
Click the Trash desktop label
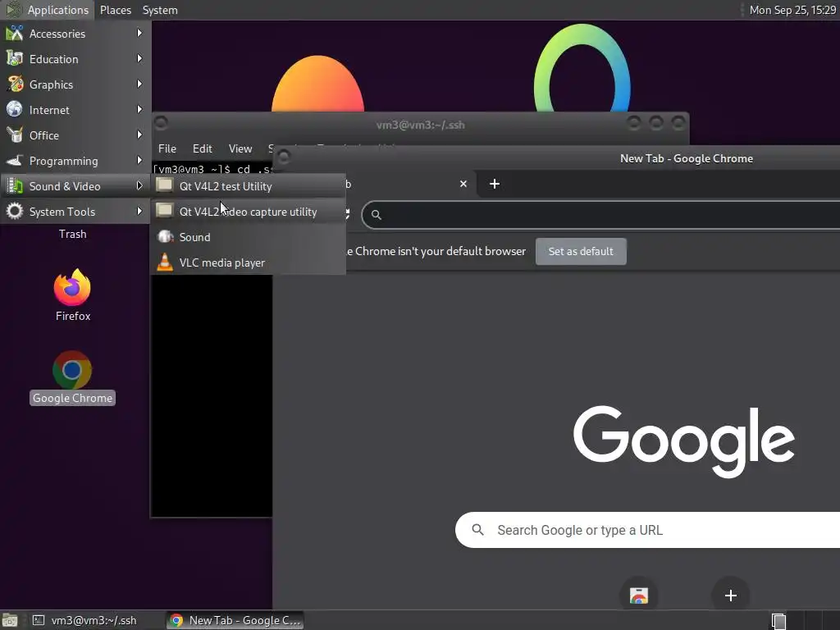[x=72, y=234]
